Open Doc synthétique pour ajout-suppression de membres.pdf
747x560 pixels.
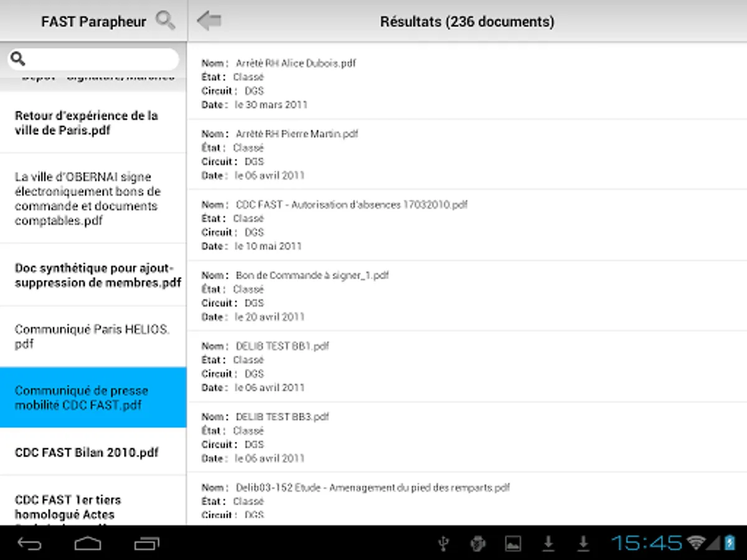93,275
